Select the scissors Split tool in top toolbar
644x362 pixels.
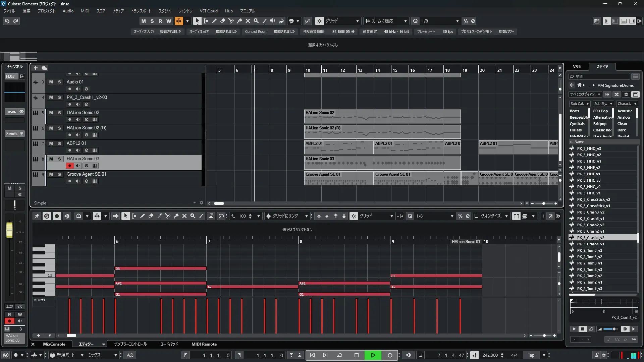point(231,21)
